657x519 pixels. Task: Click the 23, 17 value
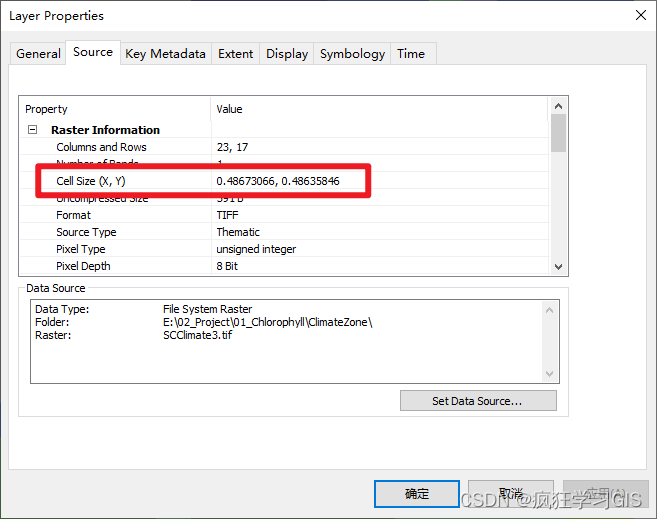click(233, 147)
